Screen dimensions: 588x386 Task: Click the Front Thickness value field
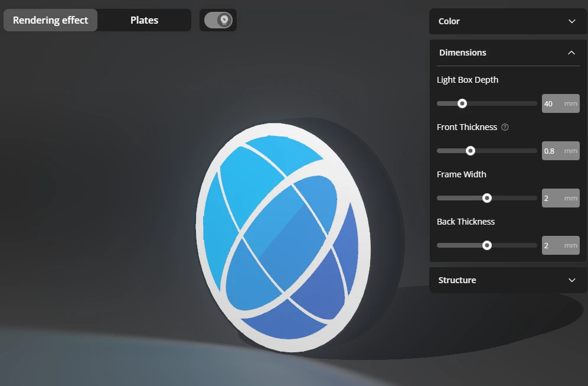pos(561,151)
